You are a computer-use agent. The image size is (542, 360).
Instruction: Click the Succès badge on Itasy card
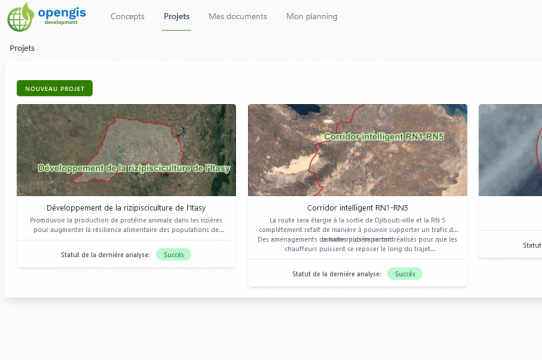coord(174,255)
